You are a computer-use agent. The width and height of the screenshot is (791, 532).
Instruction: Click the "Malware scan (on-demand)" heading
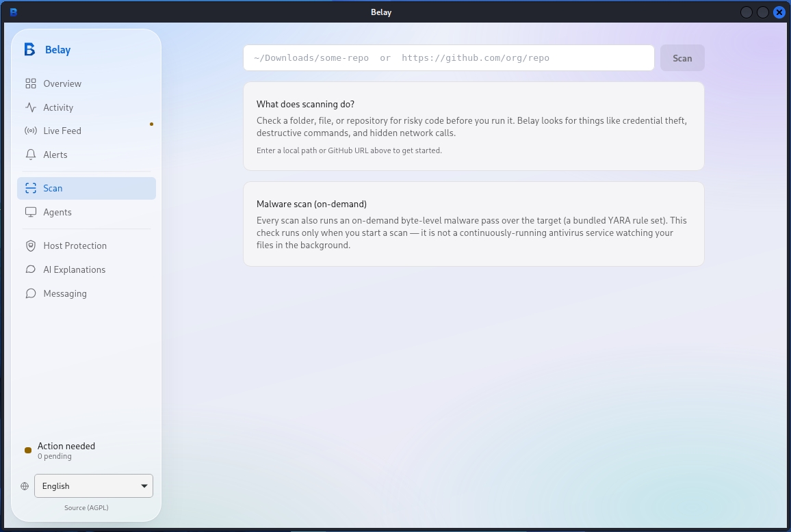[x=311, y=204]
